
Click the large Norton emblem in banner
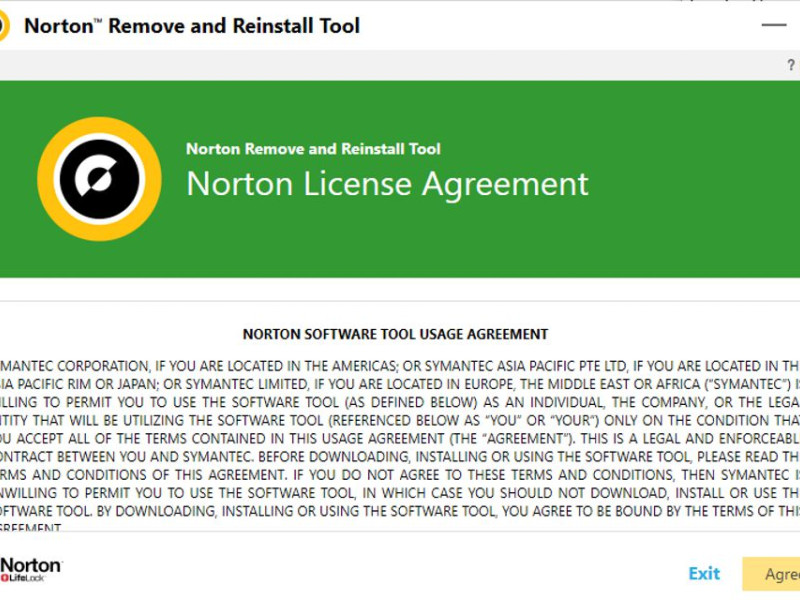(x=99, y=179)
